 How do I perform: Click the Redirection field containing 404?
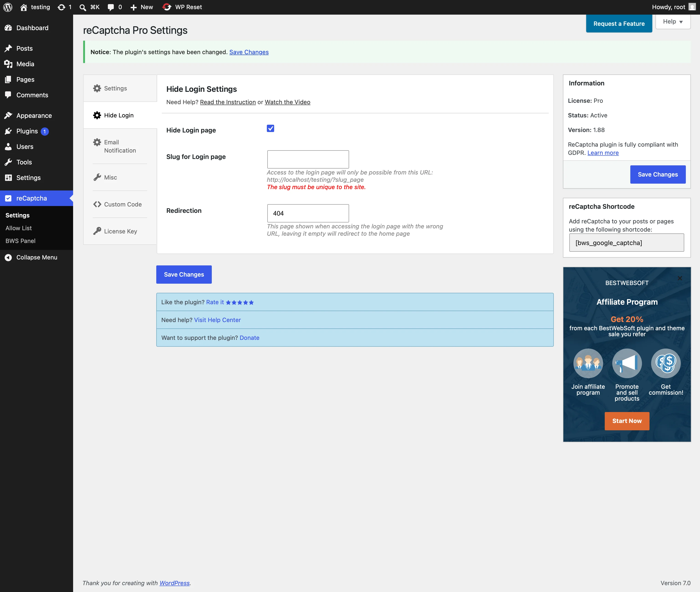[x=308, y=213]
